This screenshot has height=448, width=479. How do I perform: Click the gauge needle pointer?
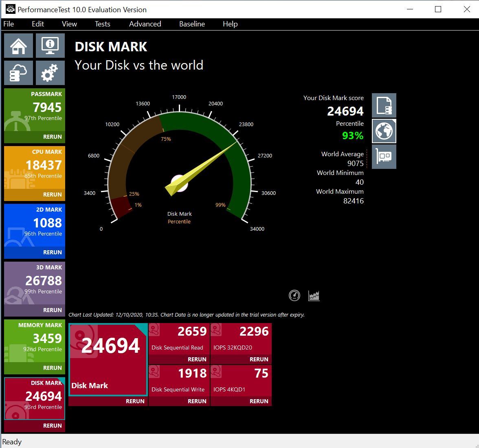201,168
